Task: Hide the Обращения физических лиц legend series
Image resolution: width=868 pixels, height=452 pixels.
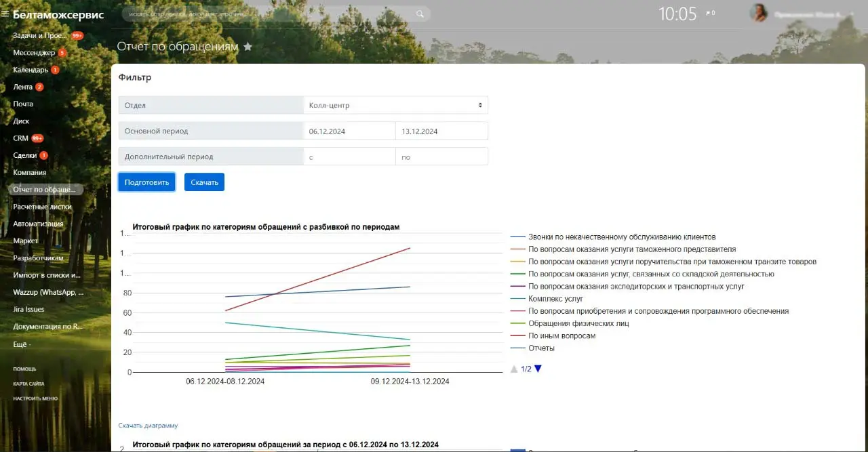Action: [578, 323]
